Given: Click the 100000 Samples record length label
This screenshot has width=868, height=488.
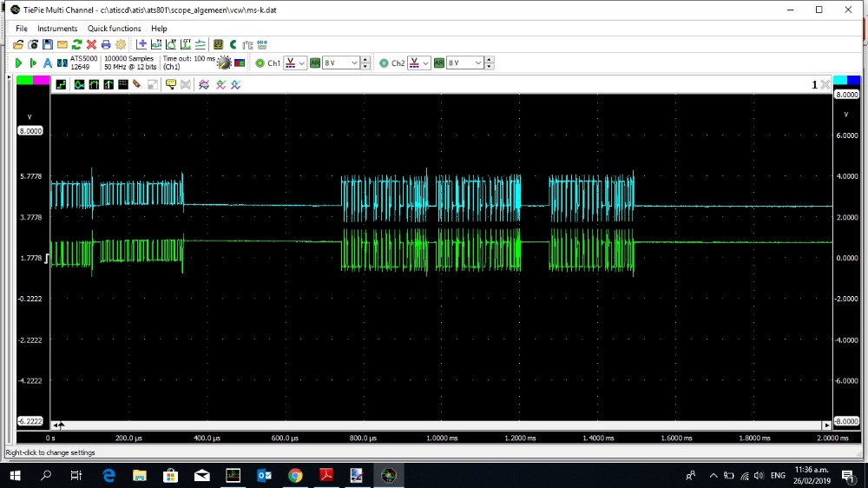Looking at the screenshot, I should click(129, 59).
